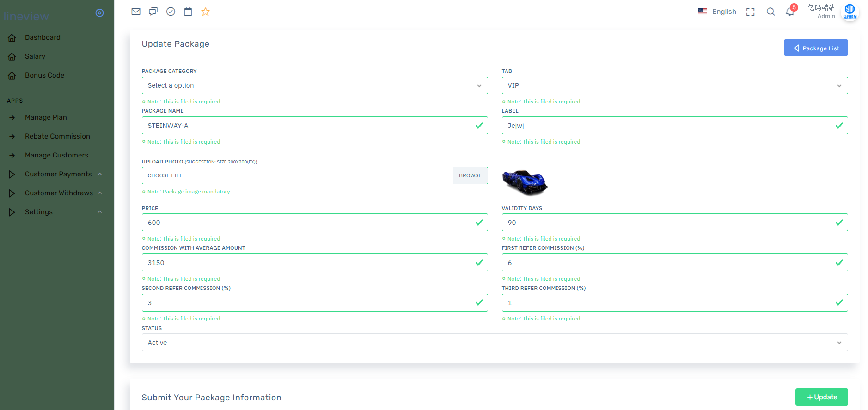Open the search magnifier icon

coord(770,12)
